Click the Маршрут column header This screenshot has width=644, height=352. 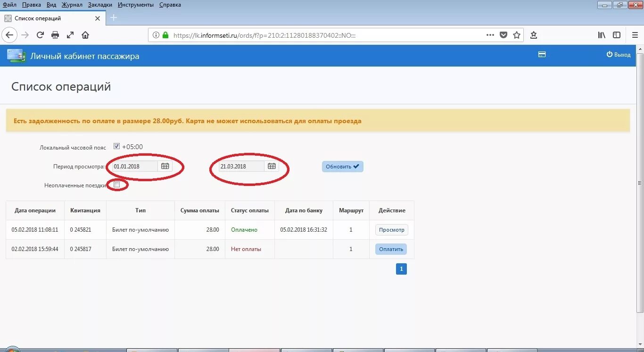pos(351,210)
